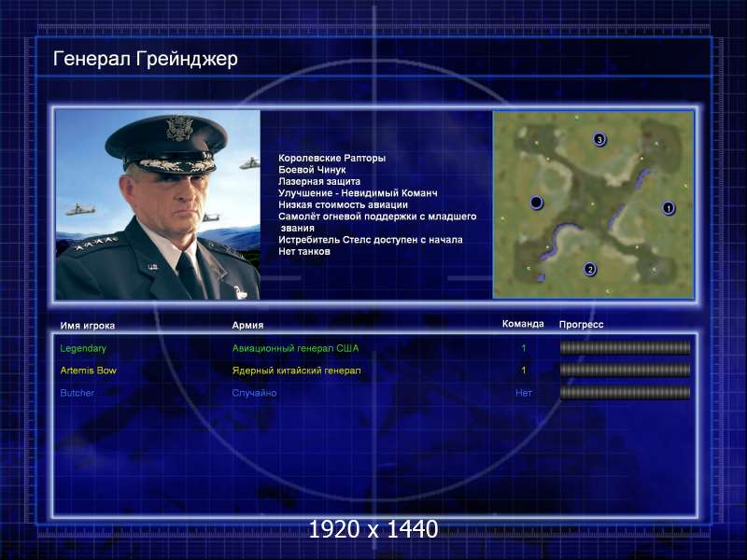Click the 'Команда' column header

coord(523,324)
